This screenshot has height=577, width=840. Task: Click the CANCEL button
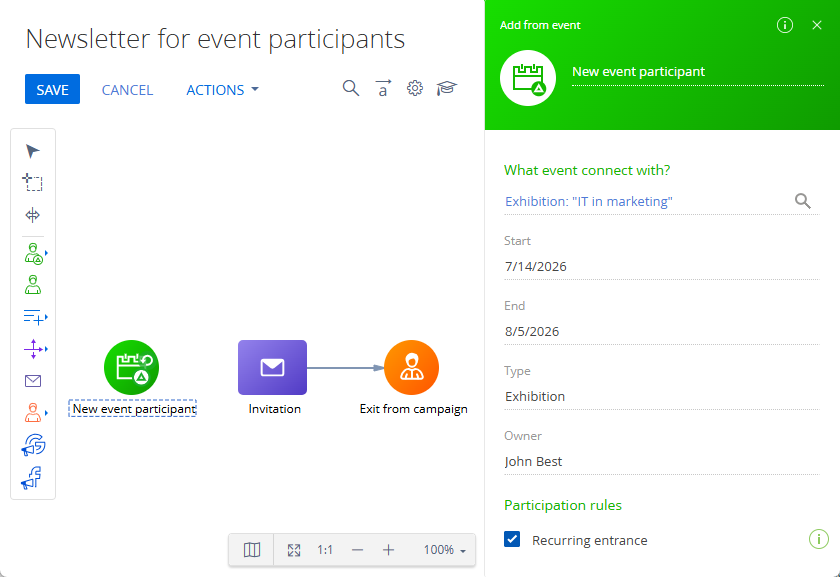(x=128, y=90)
